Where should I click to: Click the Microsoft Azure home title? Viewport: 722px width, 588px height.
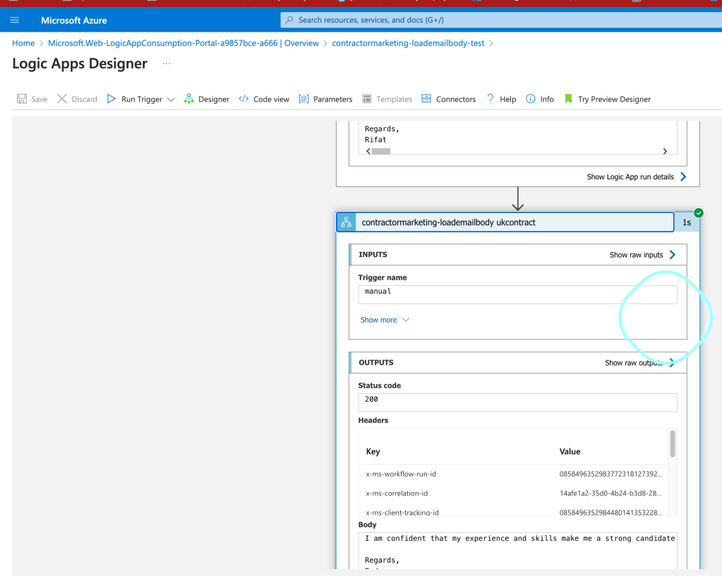coord(73,20)
